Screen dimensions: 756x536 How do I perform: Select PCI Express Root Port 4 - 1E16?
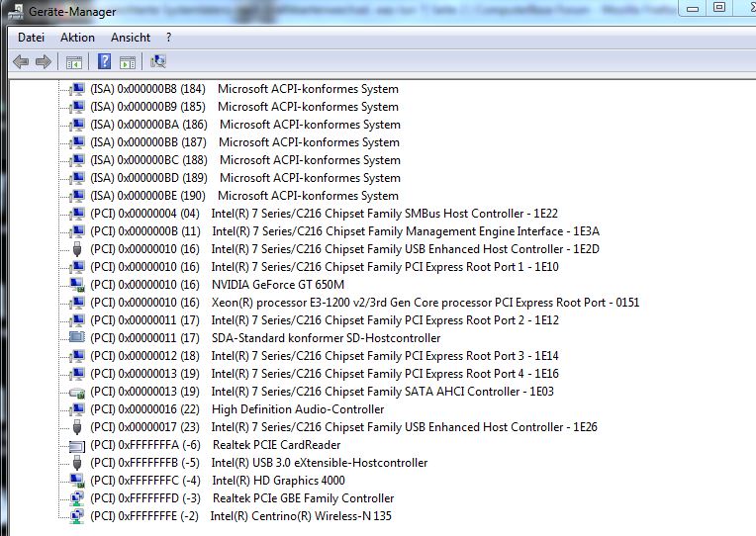click(324, 374)
